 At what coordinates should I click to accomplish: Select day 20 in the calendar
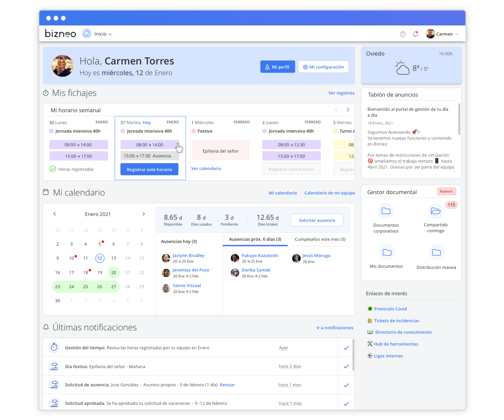(x=114, y=272)
